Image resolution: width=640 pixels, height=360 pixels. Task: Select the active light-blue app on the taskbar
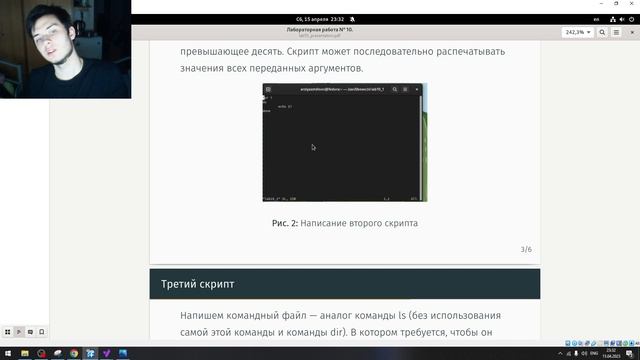point(90,353)
